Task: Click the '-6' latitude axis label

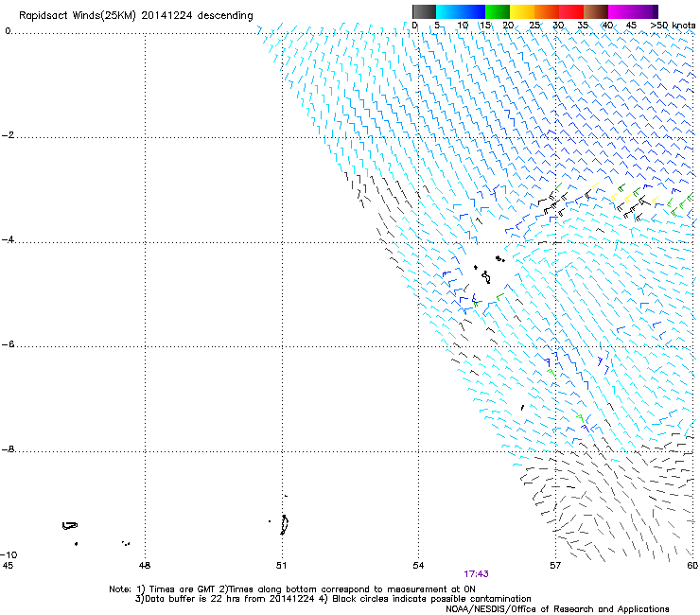Action: [8, 344]
